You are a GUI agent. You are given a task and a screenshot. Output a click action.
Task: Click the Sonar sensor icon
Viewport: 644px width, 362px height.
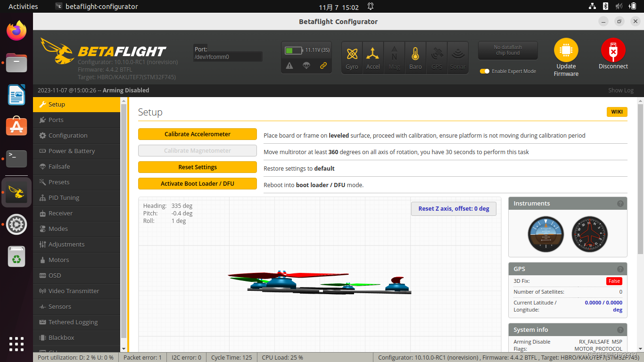click(457, 58)
